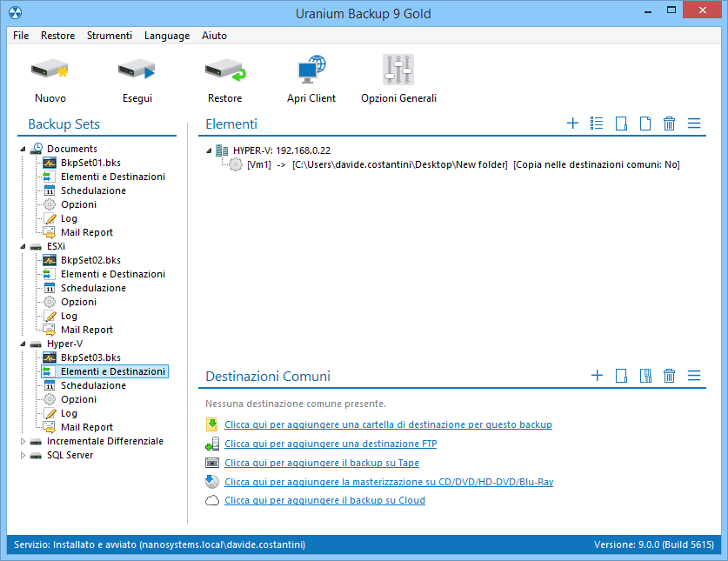Click link to add CD/DVD/Blu-Ray burning
The width and height of the screenshot is (728, 561).
(x=389, y=482)
